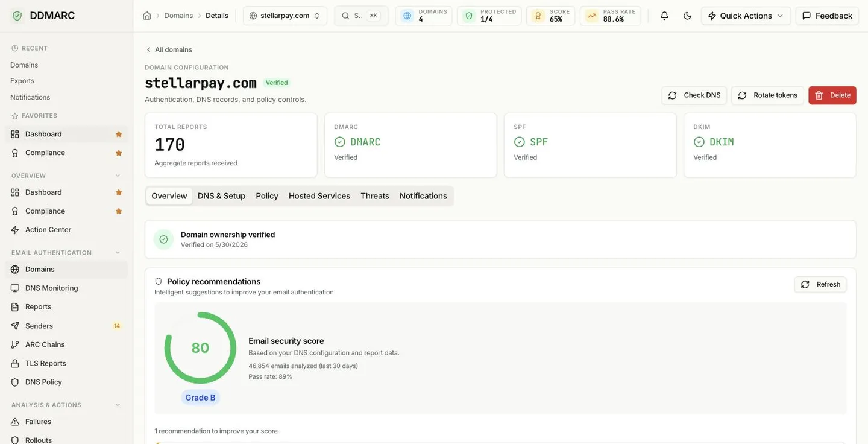
Task: Open Action Center lightning icon
Action: click(15, 230)
